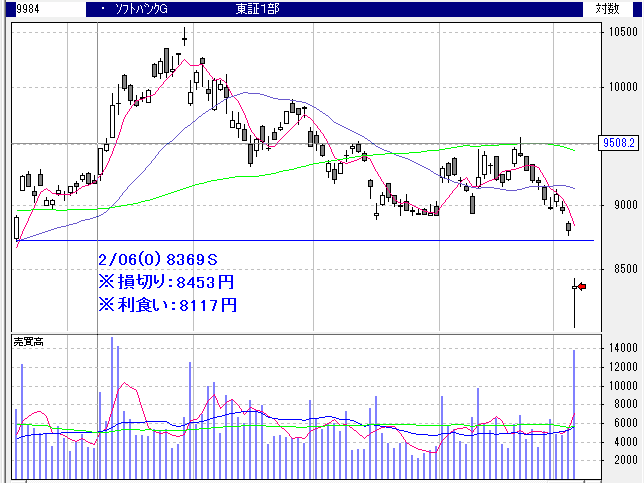Click the stock code field showing 9984
The width and height of the screenshot is (644, 483).
(x=40, y=9)
